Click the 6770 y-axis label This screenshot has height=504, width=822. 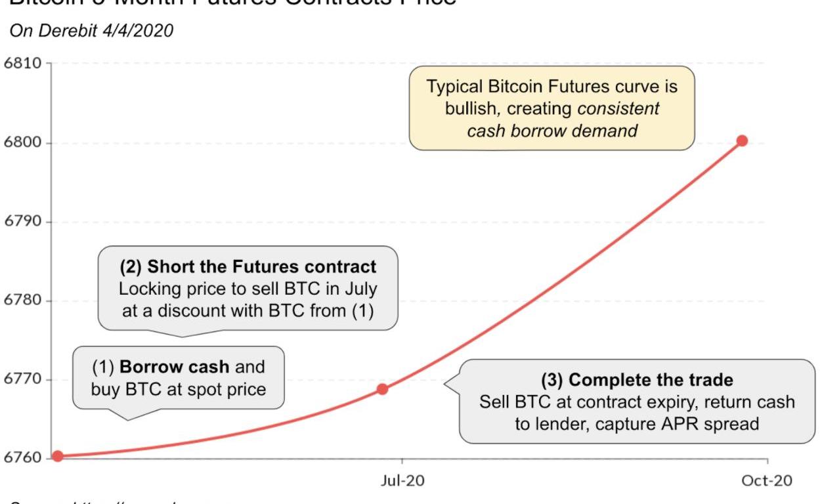24,379
